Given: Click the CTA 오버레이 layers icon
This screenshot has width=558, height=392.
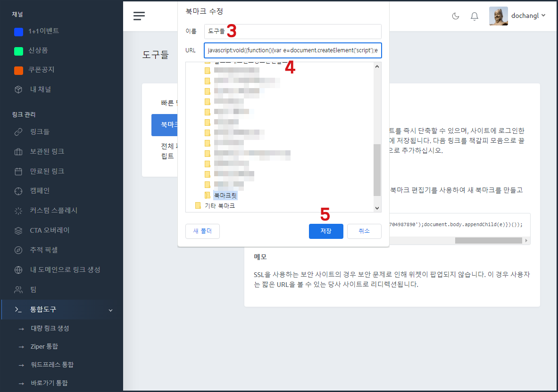Looking at the screenshot, I should point(18,231).
